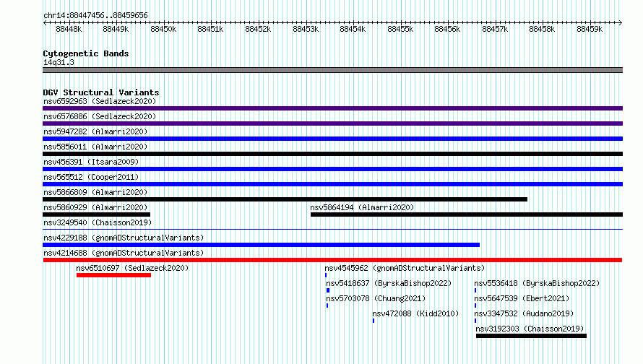Screen dimensions: 643x364
Task: Open the nsv5860929 (Almarri2020) variant label
Action: click(95, 207)
